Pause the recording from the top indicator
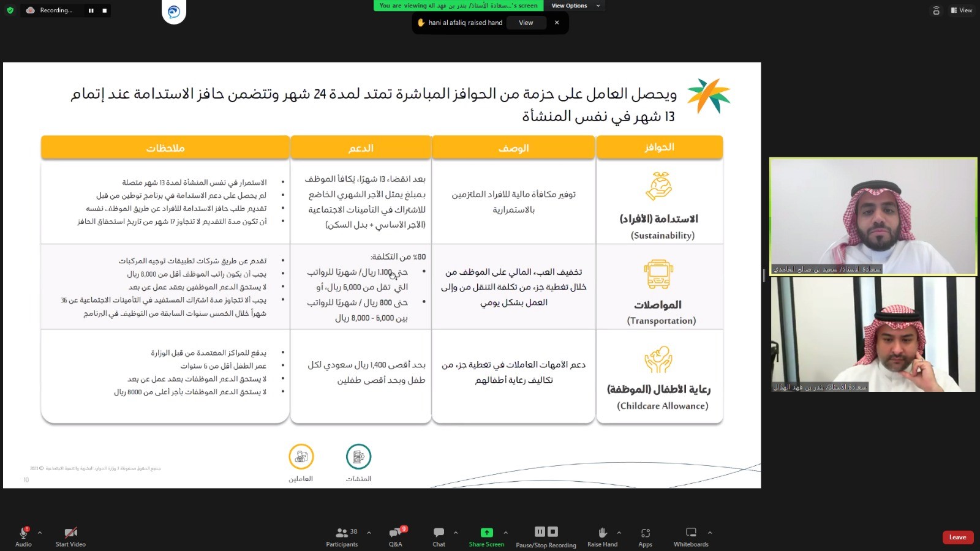This screenshot has height=551, width=980. (x=91, y=10)
